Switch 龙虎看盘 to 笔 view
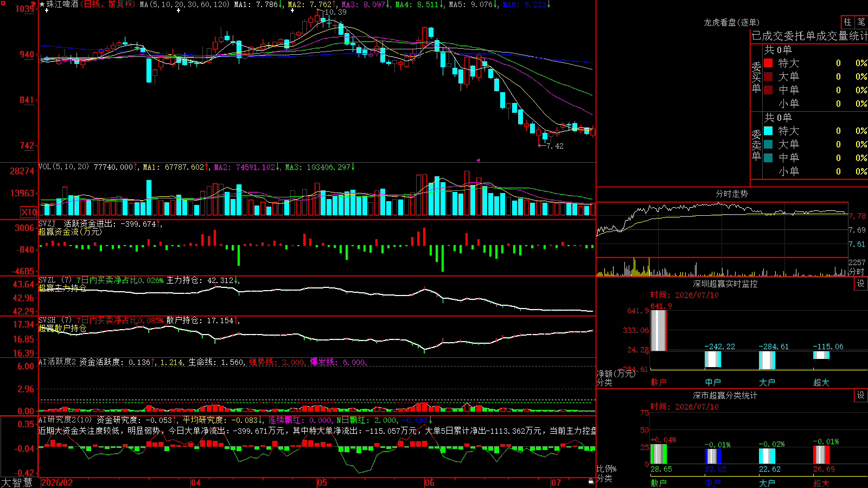The height and width of the screenshot is (488, 868). pyautogui.click(x=861, y=22)
